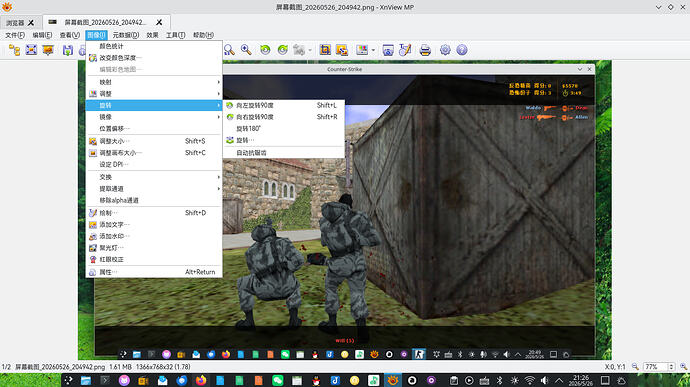
Task: Click the folder tree browser toolbar icon
Action: point(14,50)
